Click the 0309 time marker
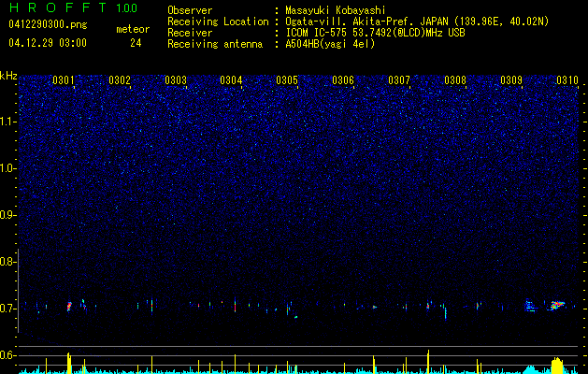The width and height of the screenshot is (588, 374). coord(511,80)
